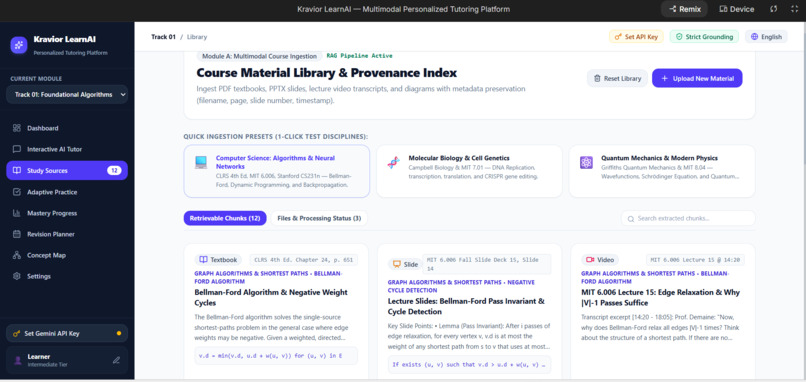This screenshot has width=806, height=382.
Task: Click the Search extracted chunks field
Action: (x=688, y=218)
